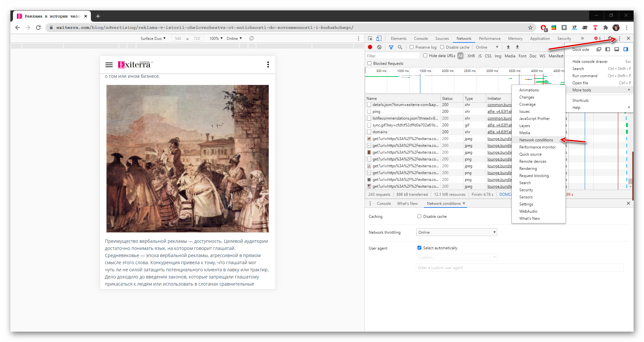
Task: Go back in browser history
Action: (x=18, y=28)
